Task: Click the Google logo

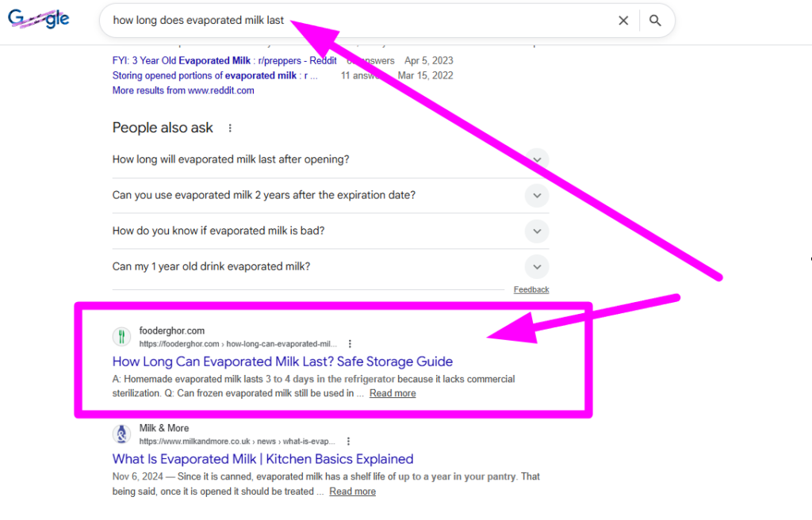Action: pyautogui.click(x=38, y=19)
